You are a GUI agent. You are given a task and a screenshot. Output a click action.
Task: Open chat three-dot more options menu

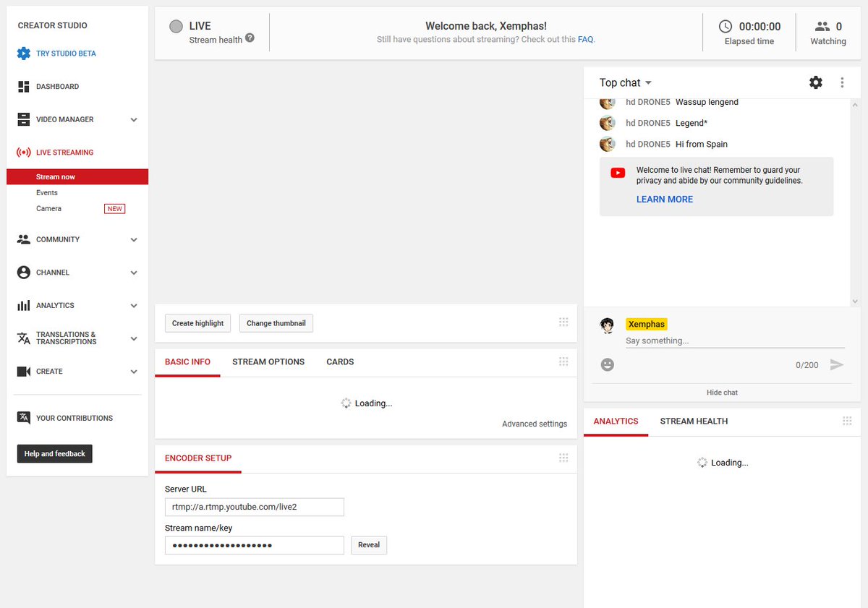842,82
